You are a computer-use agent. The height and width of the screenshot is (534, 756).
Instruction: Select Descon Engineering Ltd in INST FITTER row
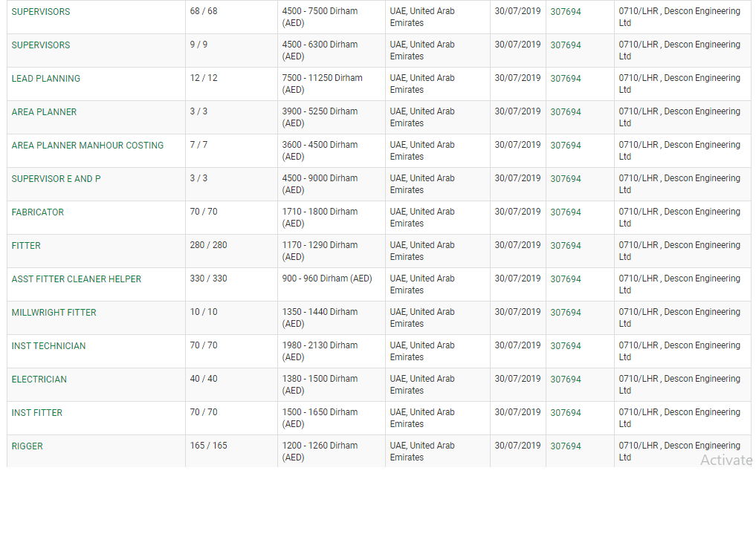click(679, 418)
